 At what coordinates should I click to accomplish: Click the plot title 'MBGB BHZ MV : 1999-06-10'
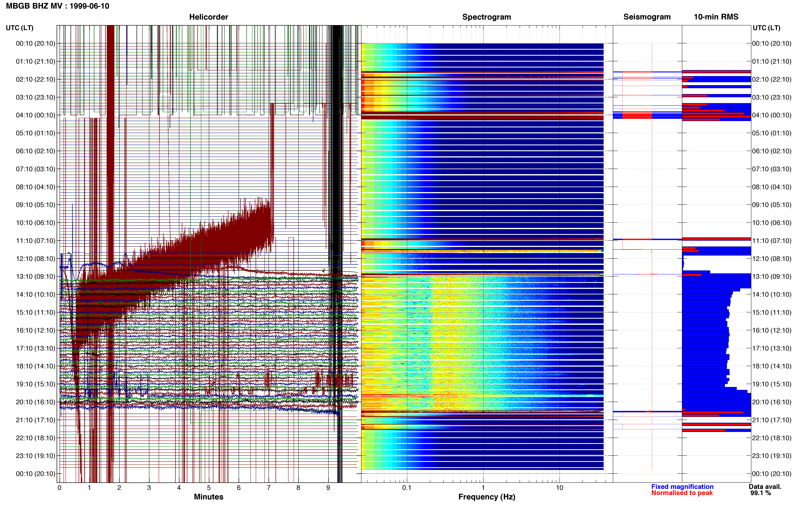click(x=57, y=6)
